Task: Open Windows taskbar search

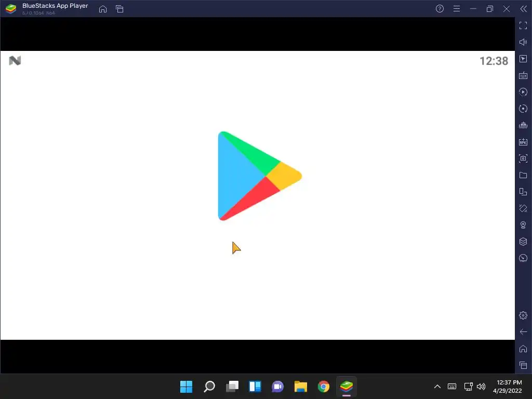Action: coord(209,387)
